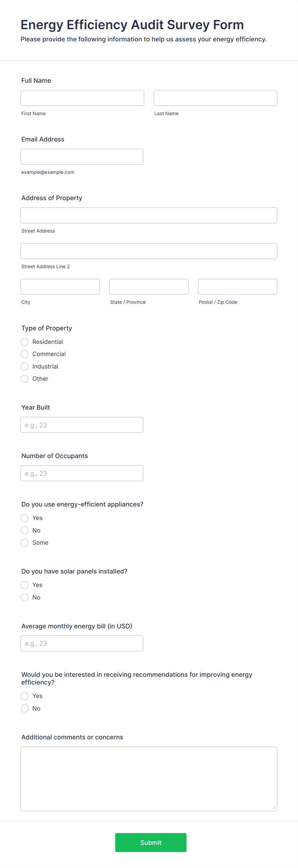298x868 pixels.
Task: Click the State / Province field
Action: pos(149,287)
